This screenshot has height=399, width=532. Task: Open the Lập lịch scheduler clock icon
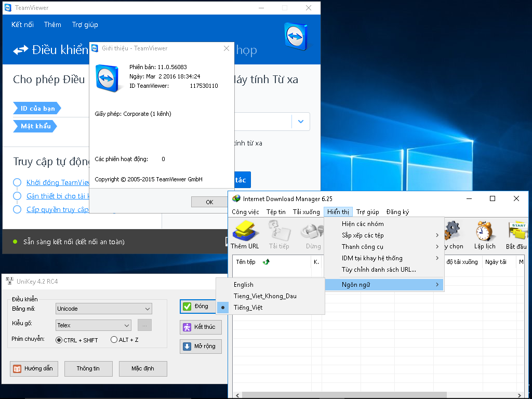(485, 231)
